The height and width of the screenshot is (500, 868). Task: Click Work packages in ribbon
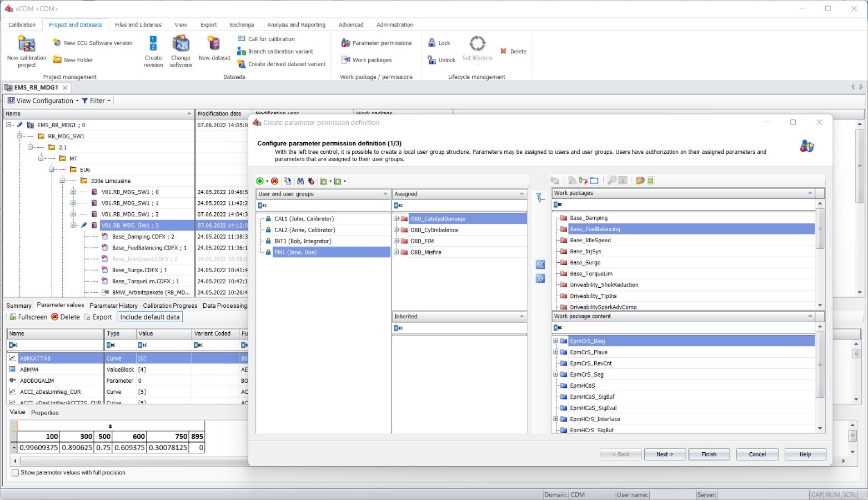click(x=367, y=60)
